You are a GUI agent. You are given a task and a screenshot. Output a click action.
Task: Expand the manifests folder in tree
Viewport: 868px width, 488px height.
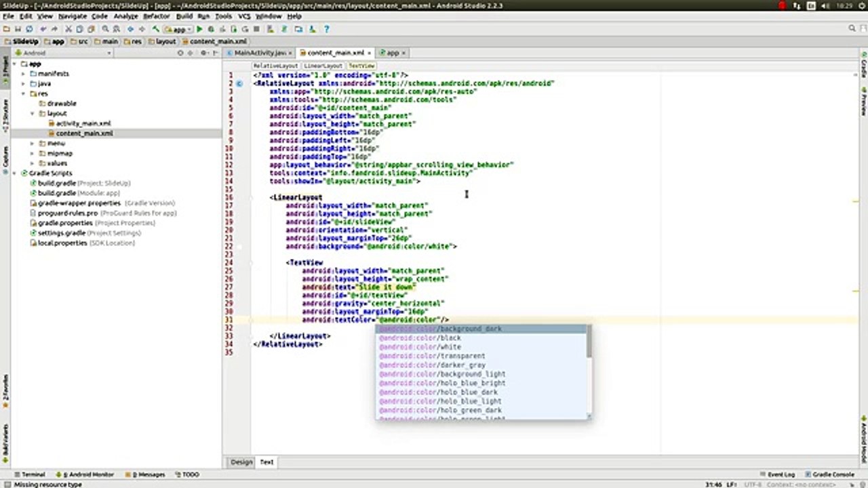24,74
